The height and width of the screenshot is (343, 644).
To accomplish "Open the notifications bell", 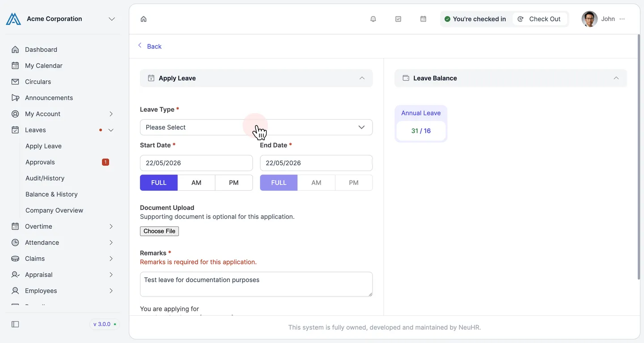I will (373, 19).
